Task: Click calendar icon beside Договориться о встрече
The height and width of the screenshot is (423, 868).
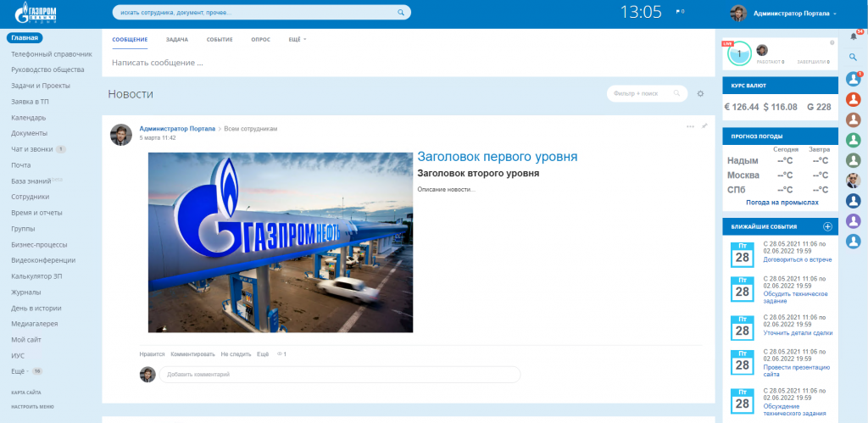Action: click(x=743, y=254)
